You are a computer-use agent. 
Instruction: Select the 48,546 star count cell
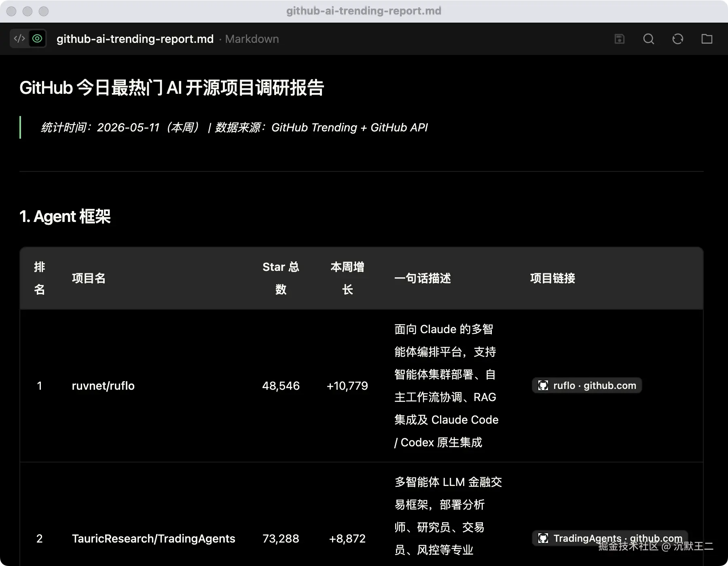point(281,386)
